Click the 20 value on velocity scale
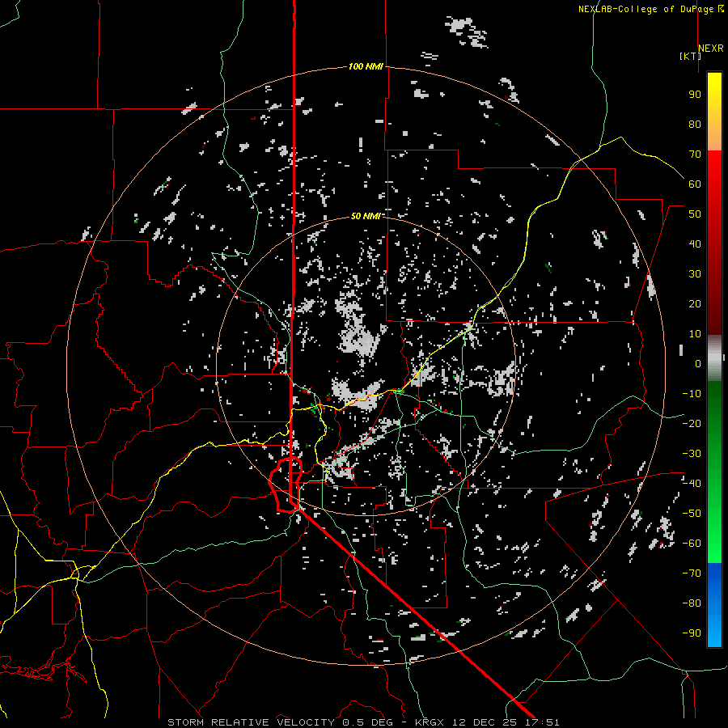The image size is (728, 728). point(695,303)
